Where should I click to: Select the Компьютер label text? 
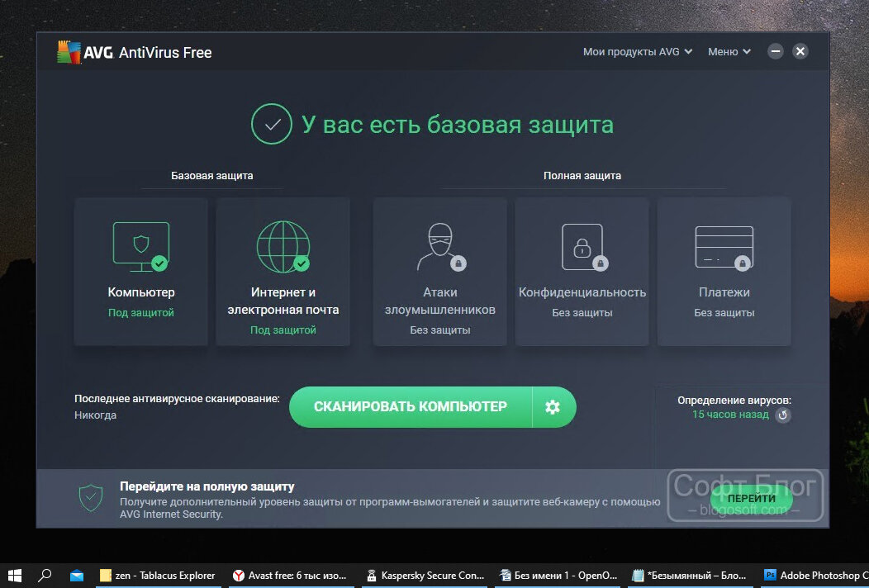point(141,292)
